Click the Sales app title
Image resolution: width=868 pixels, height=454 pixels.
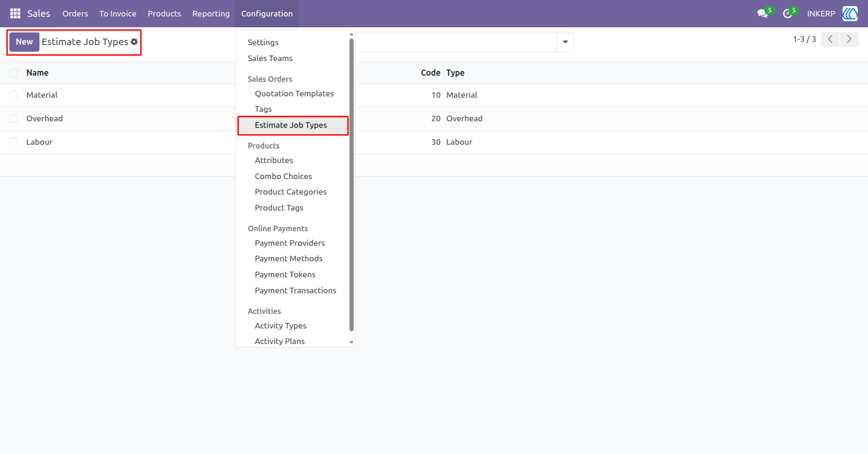39,14
